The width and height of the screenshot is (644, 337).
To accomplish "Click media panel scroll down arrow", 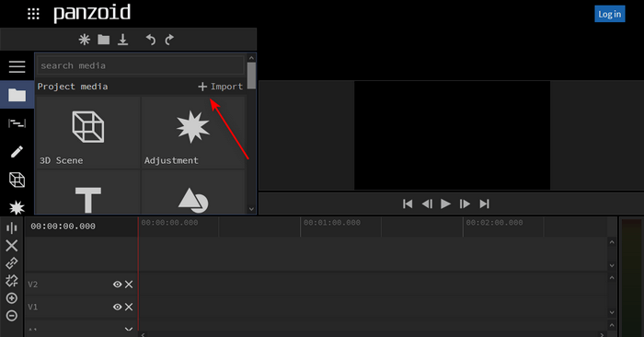I will (x=251, y=209).
